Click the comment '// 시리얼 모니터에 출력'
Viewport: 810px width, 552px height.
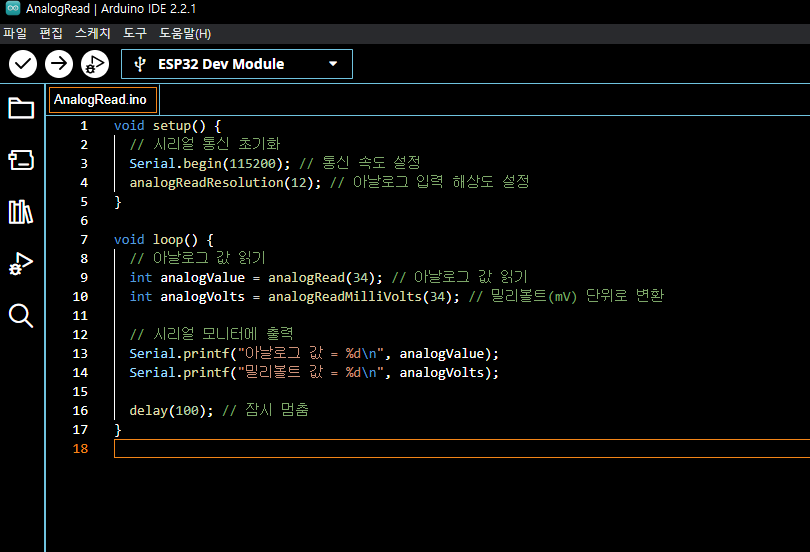211,334
